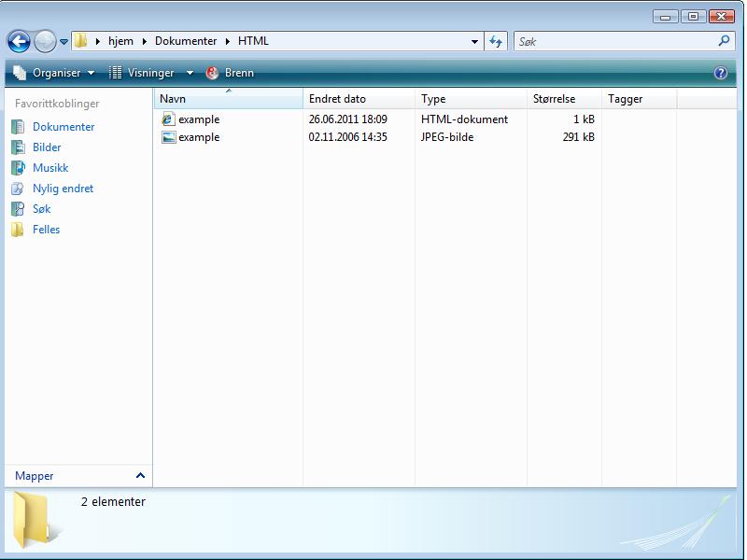
Task: Open Felles in favorite links
Action: (46, 229)
